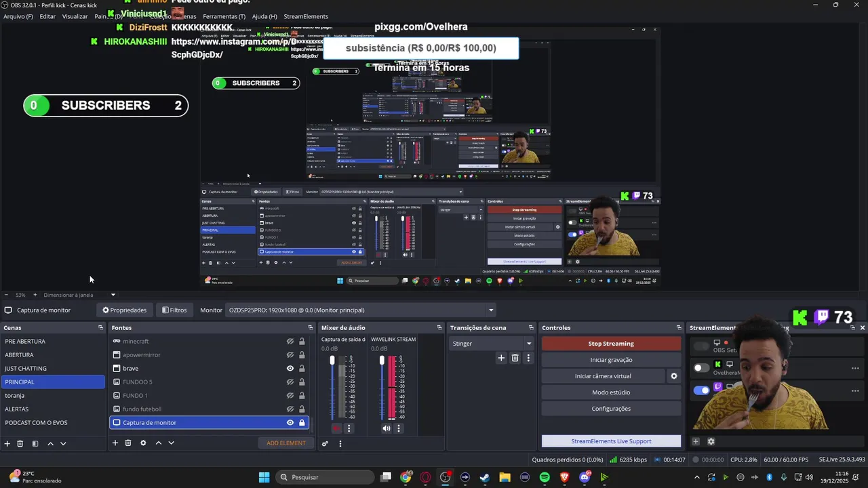Add a new scene with the plus icon
The height and width of the screenshot is (488, 868).
(x=7, y=443)
